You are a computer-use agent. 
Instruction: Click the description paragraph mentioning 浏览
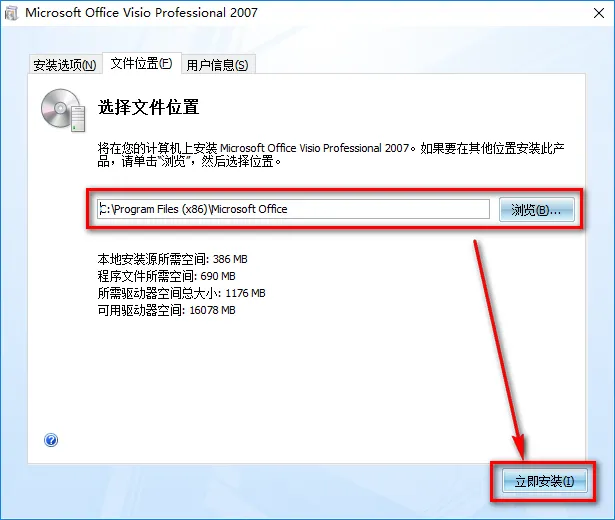point(331,155)
